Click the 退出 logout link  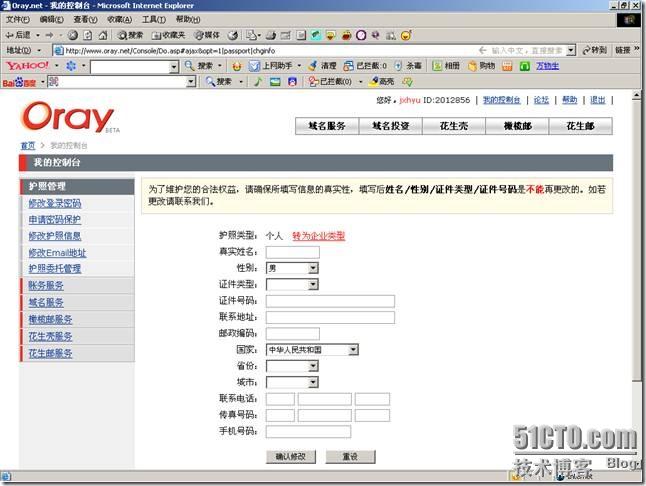[597, 100]
